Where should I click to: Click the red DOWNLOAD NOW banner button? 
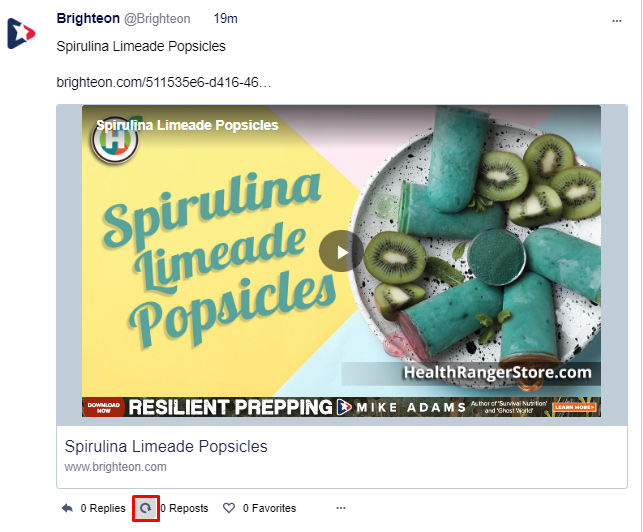click(103, 407)
